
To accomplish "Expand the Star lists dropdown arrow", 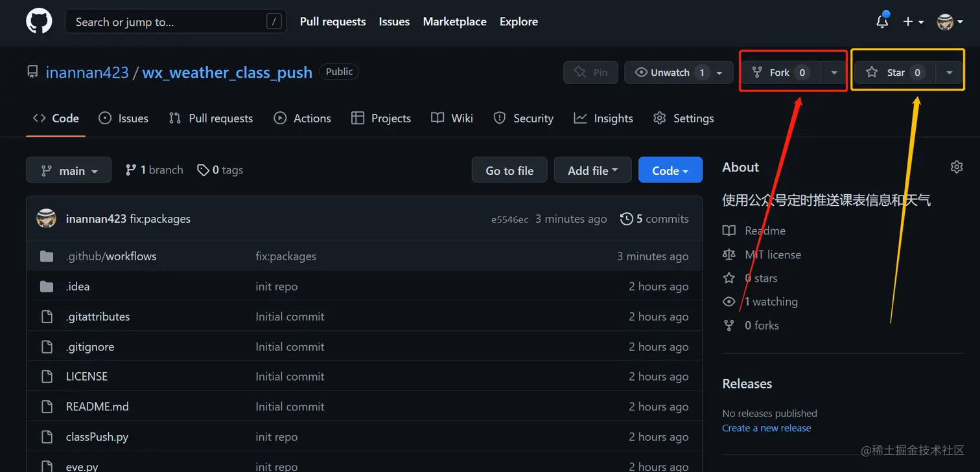I will (x=950, y=73).
